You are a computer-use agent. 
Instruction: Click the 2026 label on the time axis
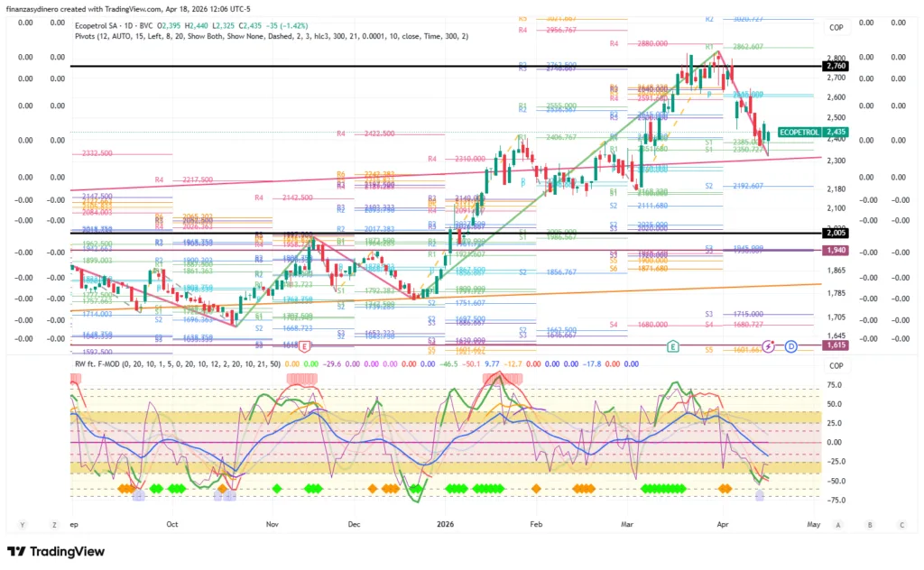pos(447,524)
